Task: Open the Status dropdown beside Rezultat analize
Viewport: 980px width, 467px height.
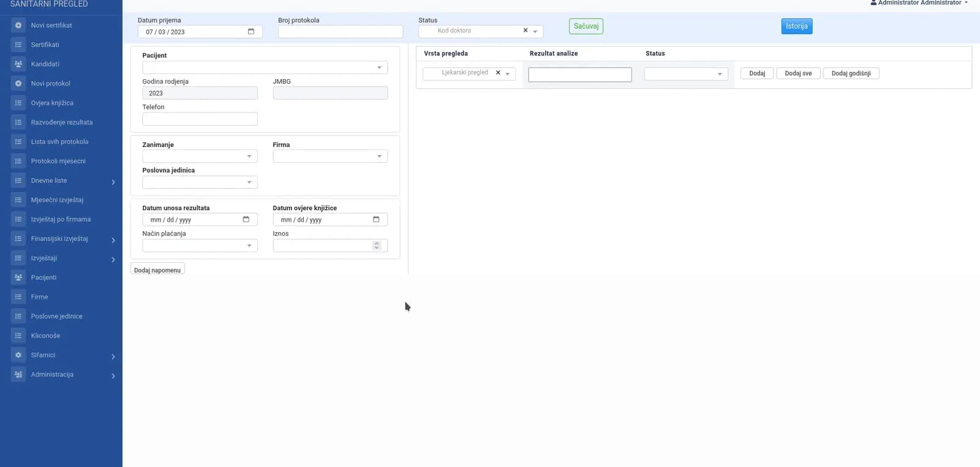Action: 686,74
